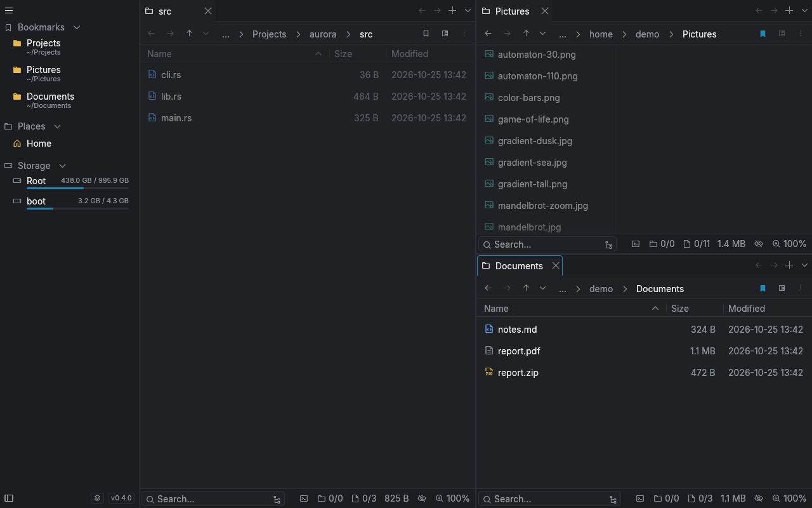Expand the breadcrumb ellipsis in Documents pane

point(562,289)
